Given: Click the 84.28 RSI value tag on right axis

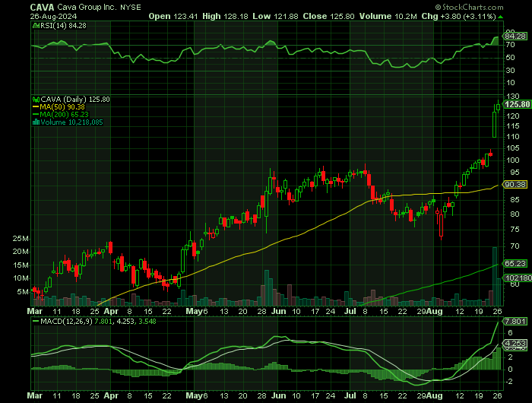Looking at the screenshot, I should pyautogui.click(x=515, y=36).
